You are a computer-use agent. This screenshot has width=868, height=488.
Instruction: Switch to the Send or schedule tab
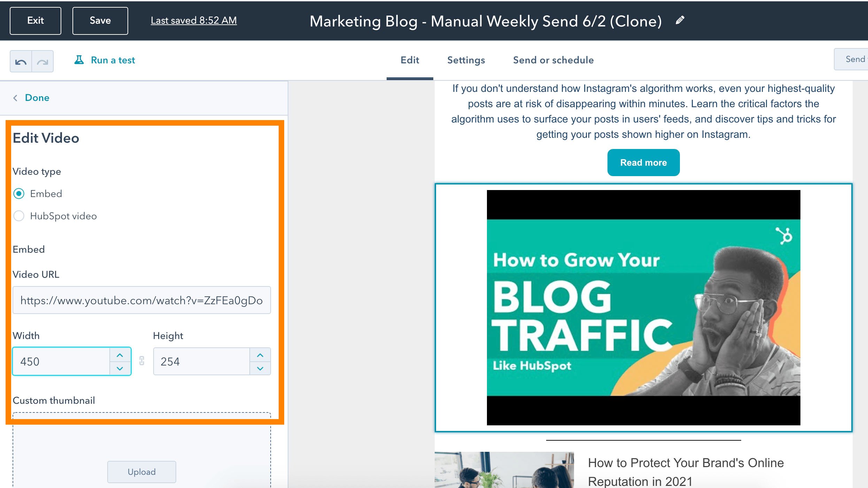(x=553, y=60)
